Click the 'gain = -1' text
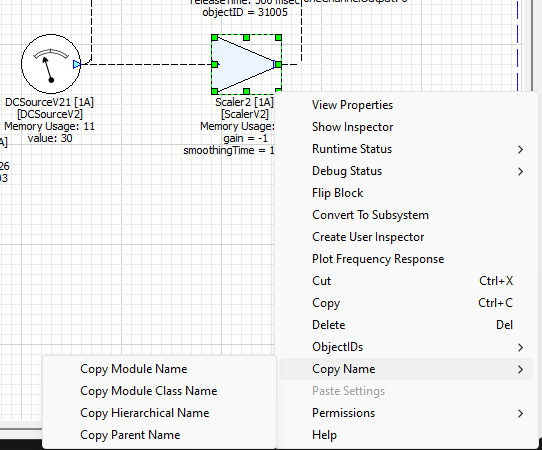This screenshot has width=542, height=450. click(245, 139)
